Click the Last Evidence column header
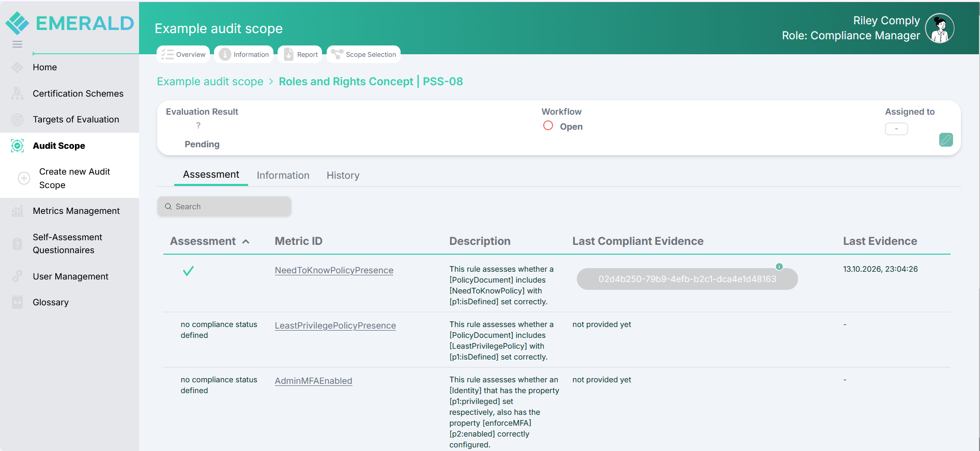 pos(880,241)
